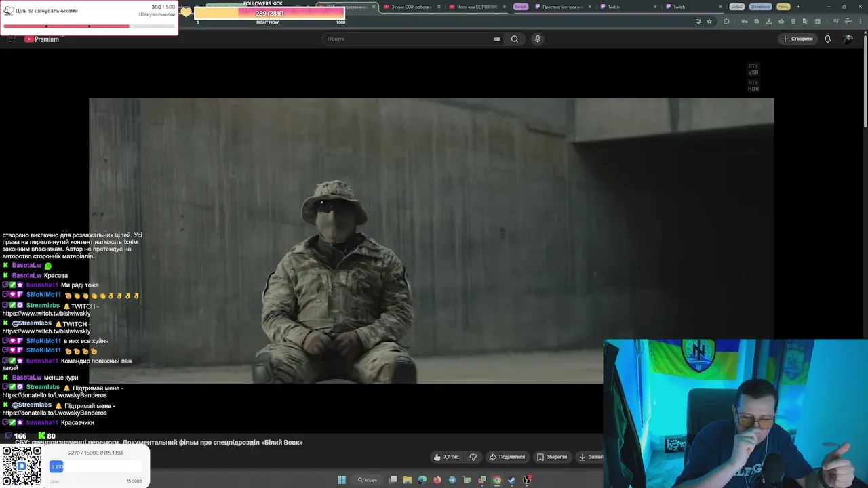Image resolution: width=868 pixels, height=488 pixels.
Task: Open OBS Studio from the taskbar
Action: (527, 480)
